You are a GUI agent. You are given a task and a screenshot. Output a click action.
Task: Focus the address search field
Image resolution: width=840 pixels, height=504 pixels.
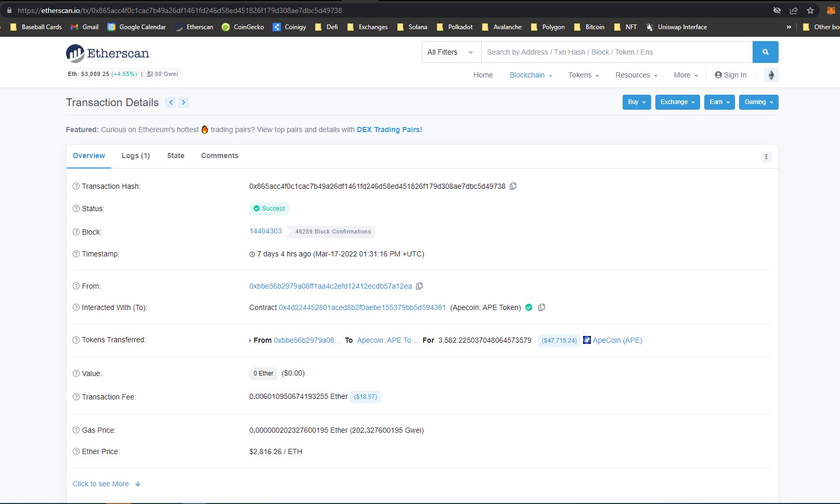tap(617, 52)
